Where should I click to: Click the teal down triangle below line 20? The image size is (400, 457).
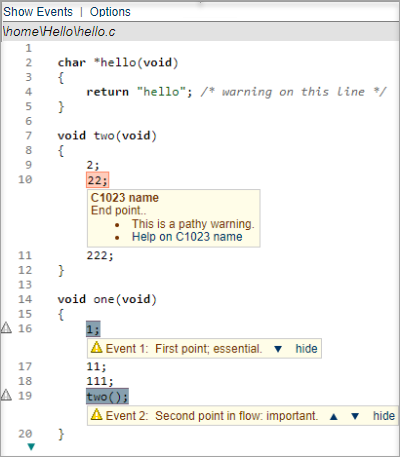[31, 447]
